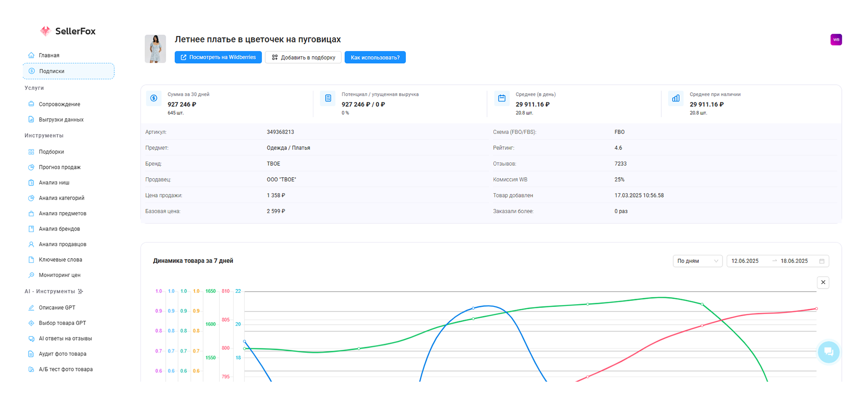Open Выгрузки данных service link

[x=61, y=120]
